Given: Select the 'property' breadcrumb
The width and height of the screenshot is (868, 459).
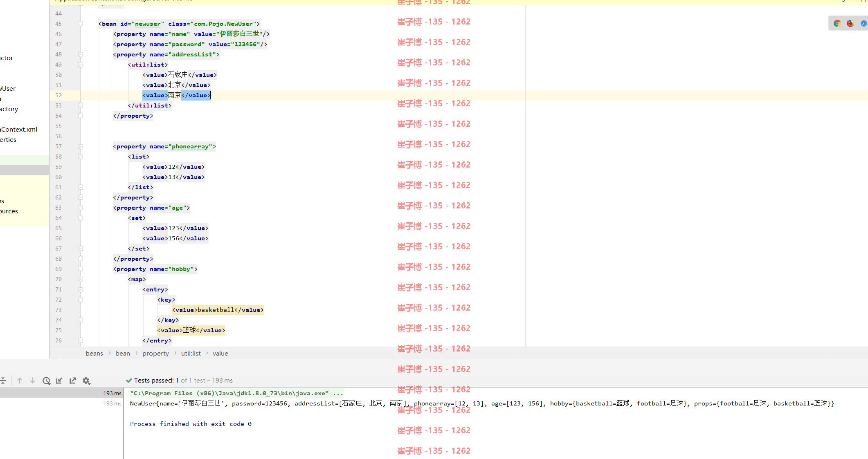Looking at the screenshot, I should (x=155, y=353).
